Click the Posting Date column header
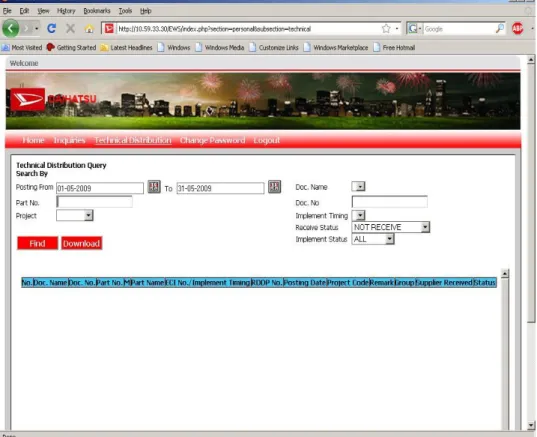 [305, 283]
